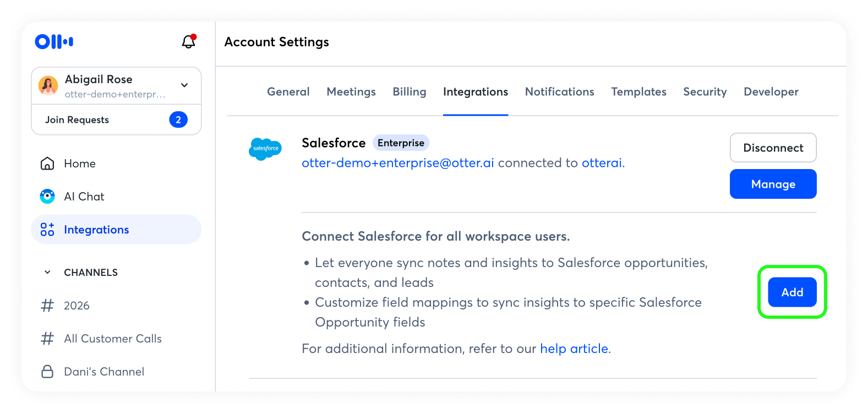Click the Integrations sidebar icon
Image resolution: width=868 pixels, height=413 pixels.
(x=47, y=230)
